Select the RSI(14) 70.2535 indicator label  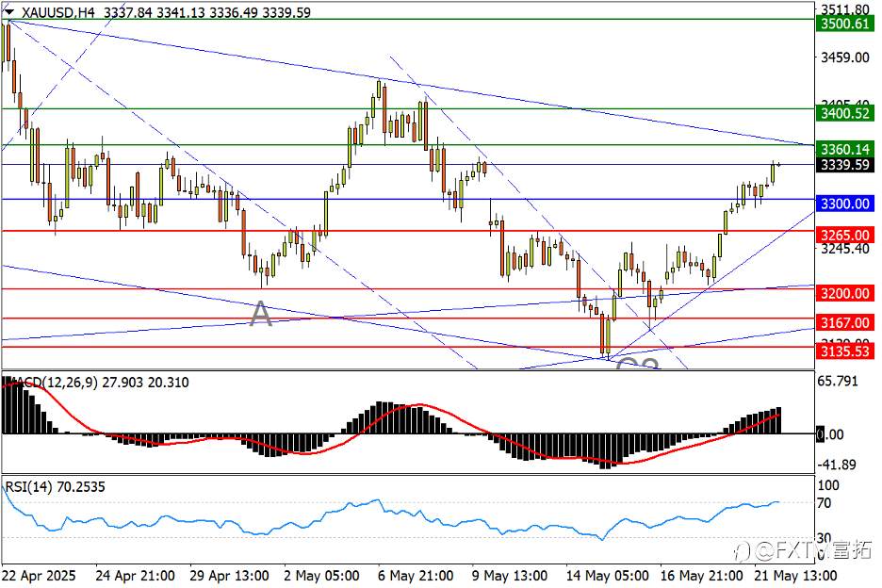pyautogui.click(x=55, y=487)
